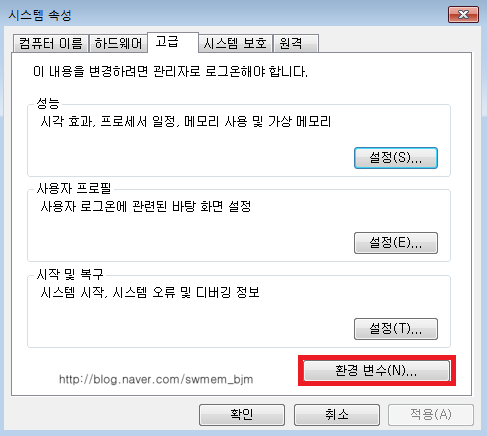Open 환경 변수(N) environment variables
The image size is (487, 436).
point(376,371)
